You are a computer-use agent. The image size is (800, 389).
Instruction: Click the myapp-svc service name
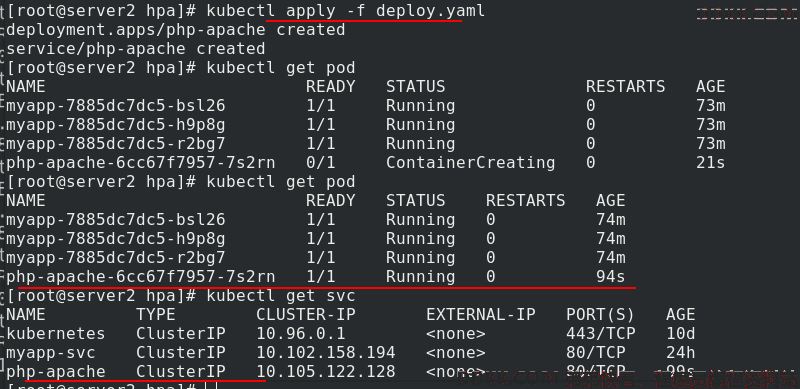51,353
